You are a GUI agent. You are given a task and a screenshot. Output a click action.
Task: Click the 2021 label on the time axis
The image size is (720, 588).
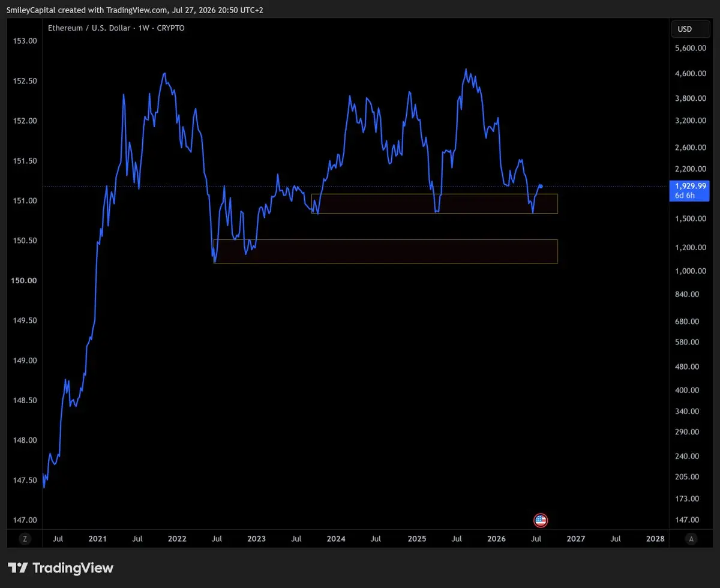click(x=97, y=539)
